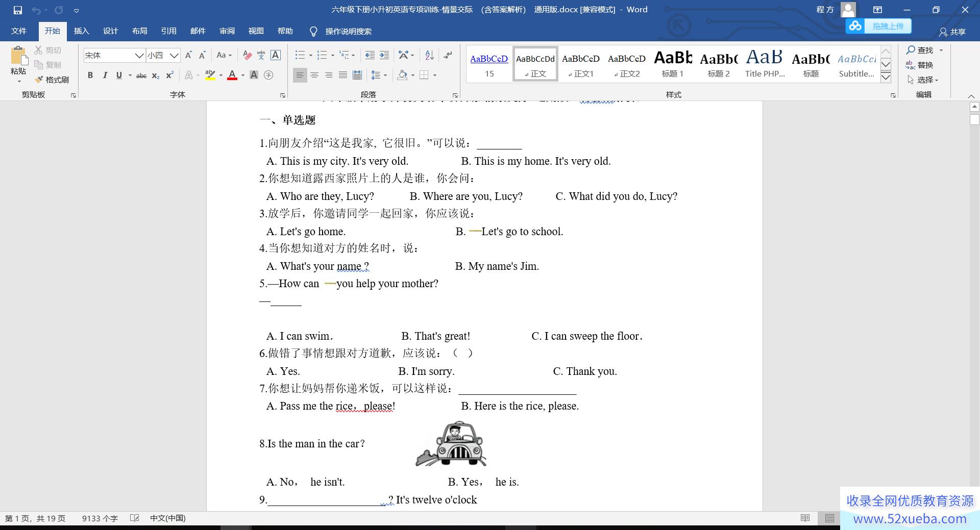Apply character shading icon
Viewport: 980px width, 530px height.
coord(254,75)
